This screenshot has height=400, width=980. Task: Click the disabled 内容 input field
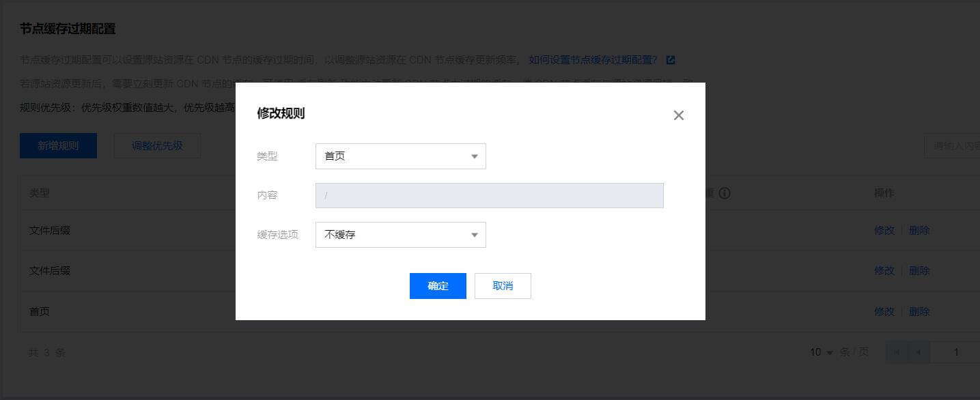tap(489, 195)
